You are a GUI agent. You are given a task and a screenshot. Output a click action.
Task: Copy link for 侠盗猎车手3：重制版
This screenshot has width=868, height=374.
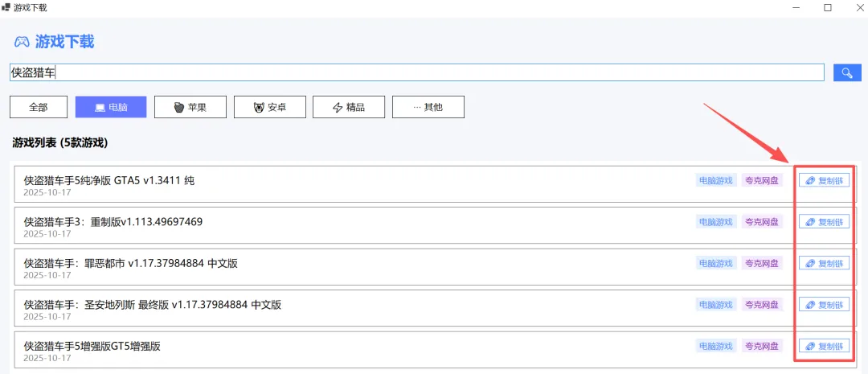825,222
